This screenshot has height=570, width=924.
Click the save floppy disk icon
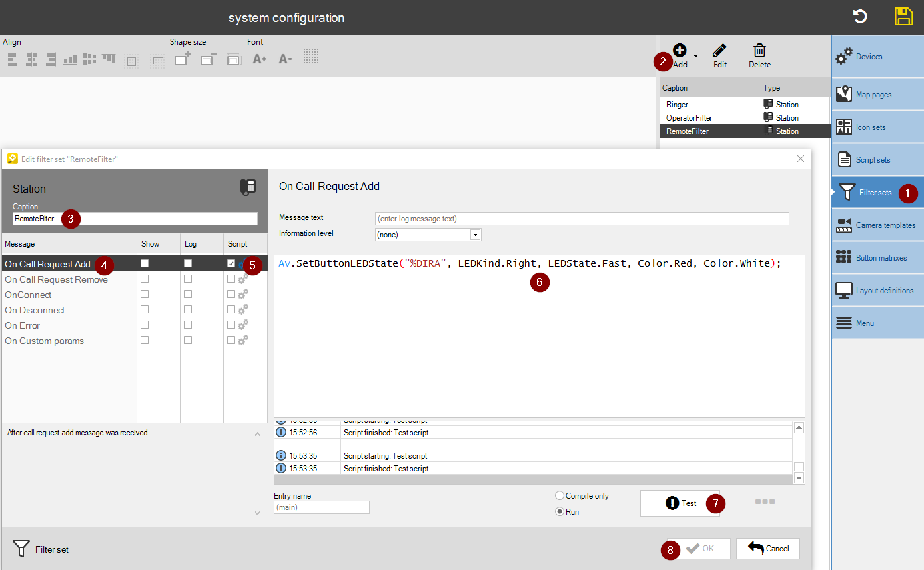coord(903,17)
